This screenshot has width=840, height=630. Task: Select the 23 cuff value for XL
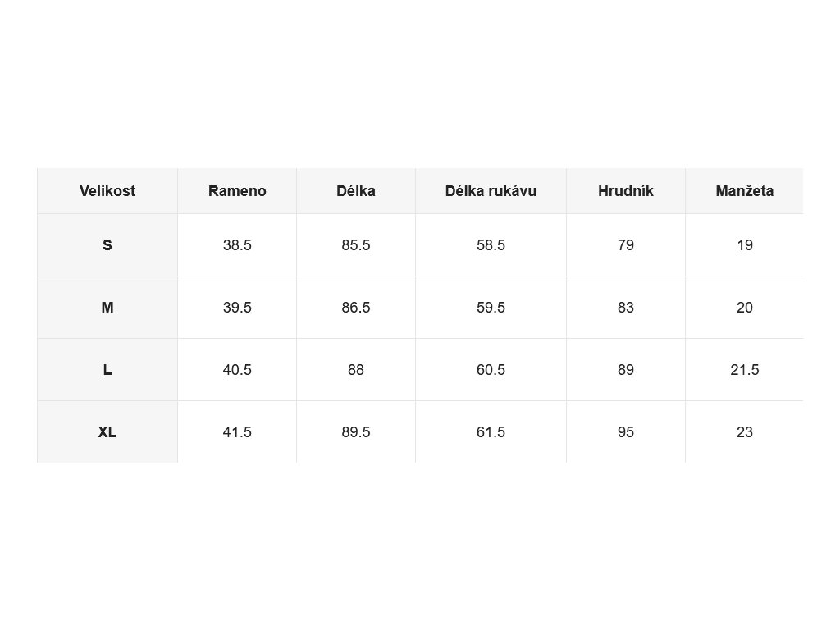tap(745, 431)
